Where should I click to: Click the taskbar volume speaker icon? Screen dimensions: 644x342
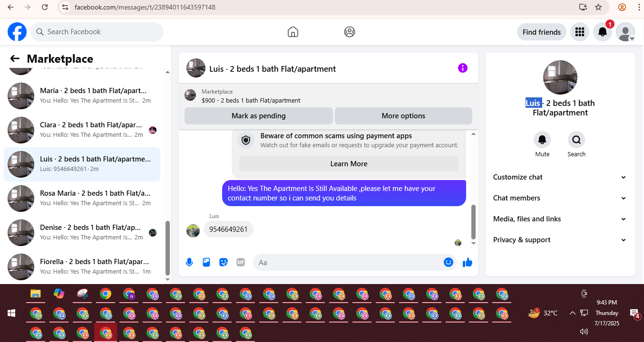(x=584, y=332)
